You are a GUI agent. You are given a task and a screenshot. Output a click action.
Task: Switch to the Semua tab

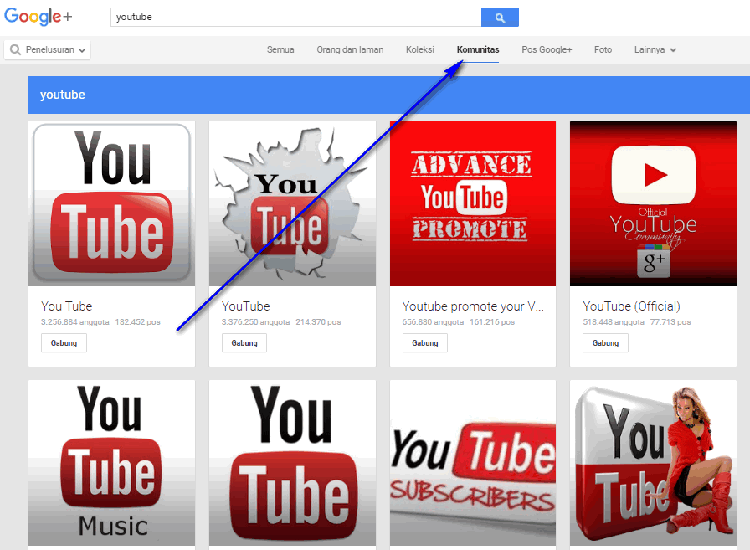point(281,50)
